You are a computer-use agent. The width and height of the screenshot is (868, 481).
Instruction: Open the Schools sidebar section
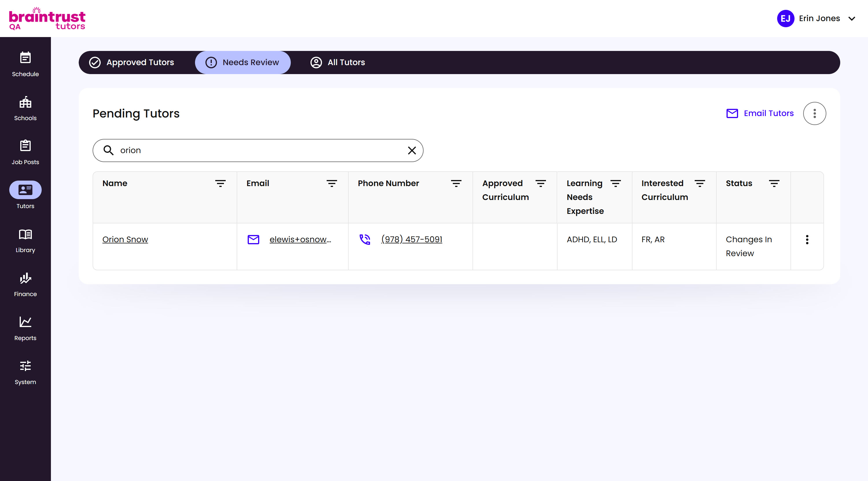point(25,108)
